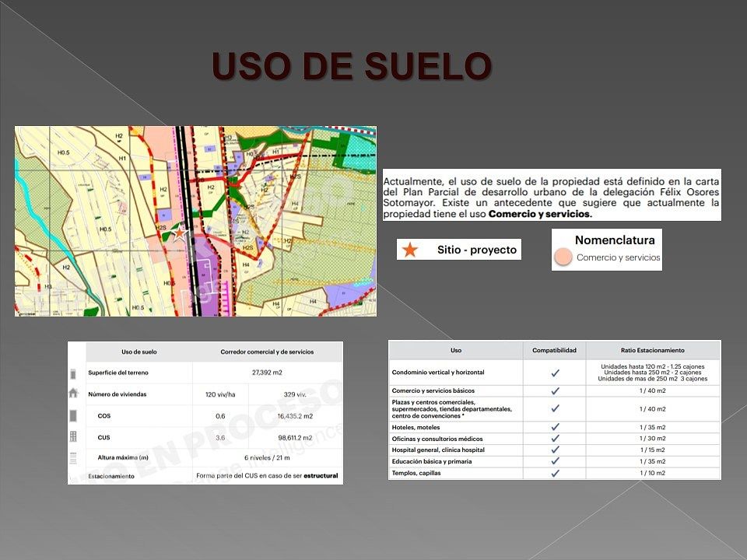The image size is (747, 560).
Task: Click the icon beside Superficie del terreno
Action: coord(74,373)
